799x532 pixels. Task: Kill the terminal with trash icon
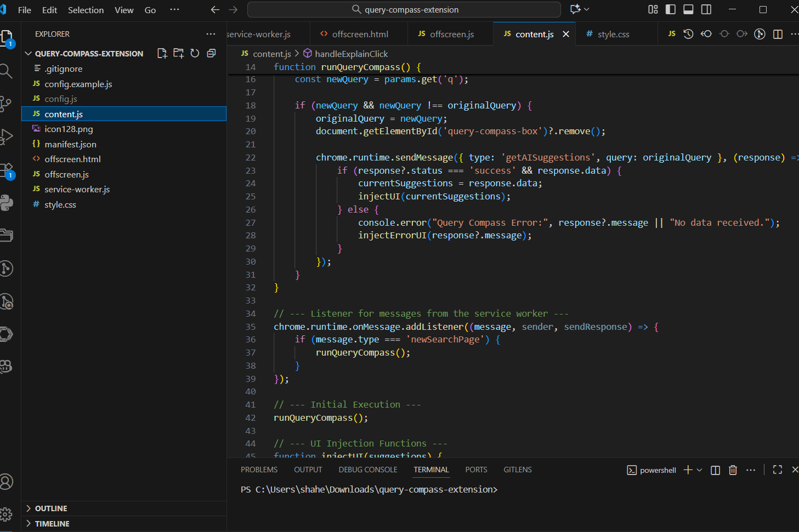[733, 470]
